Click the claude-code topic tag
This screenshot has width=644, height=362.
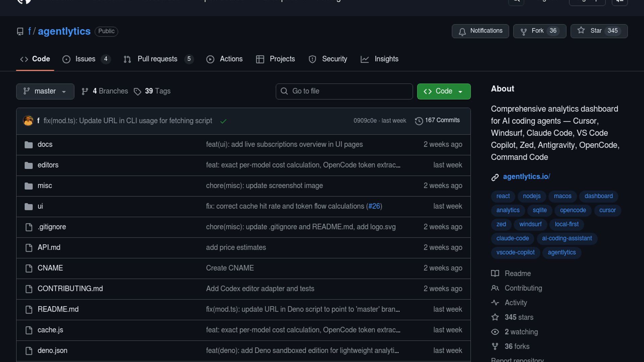(512, 238)
